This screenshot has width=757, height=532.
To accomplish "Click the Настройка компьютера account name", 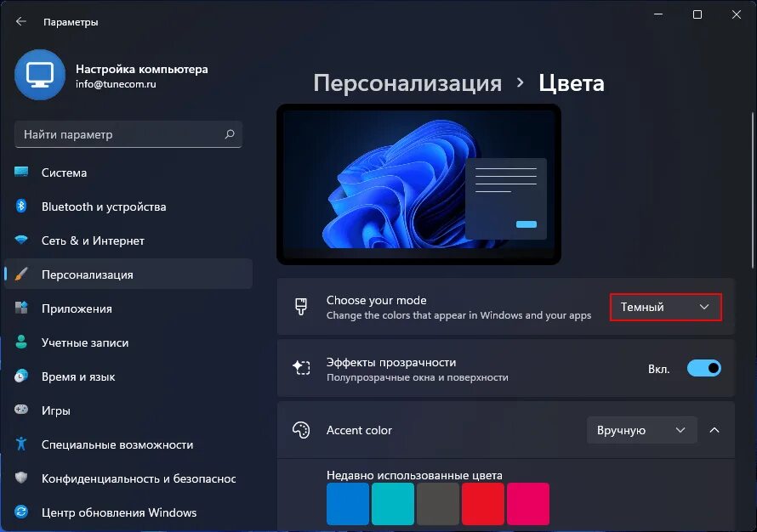I will [142, 69].
